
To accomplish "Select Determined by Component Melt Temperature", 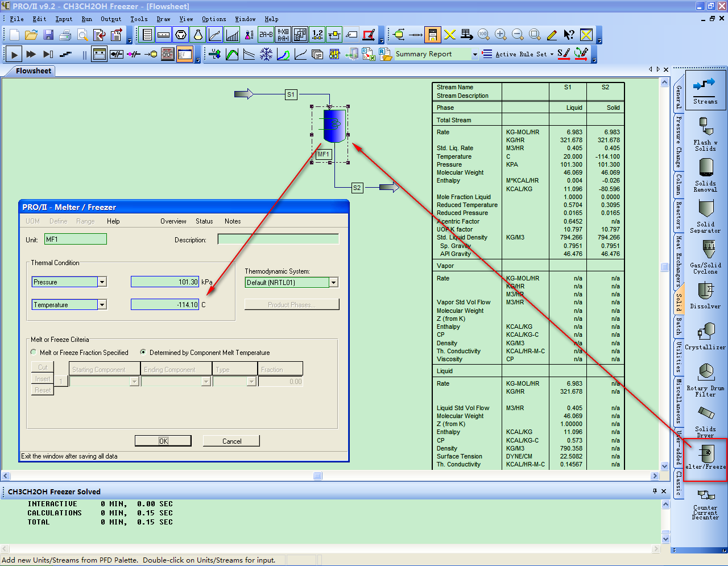I will point(143,353).
